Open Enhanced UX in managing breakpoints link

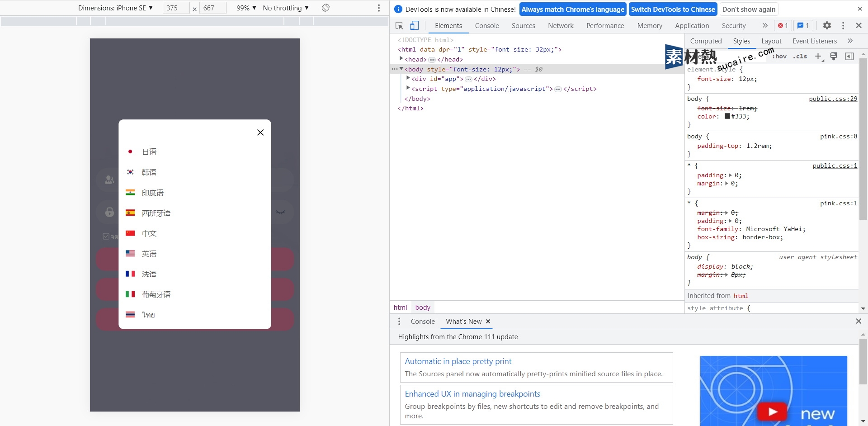coord(472,394)
